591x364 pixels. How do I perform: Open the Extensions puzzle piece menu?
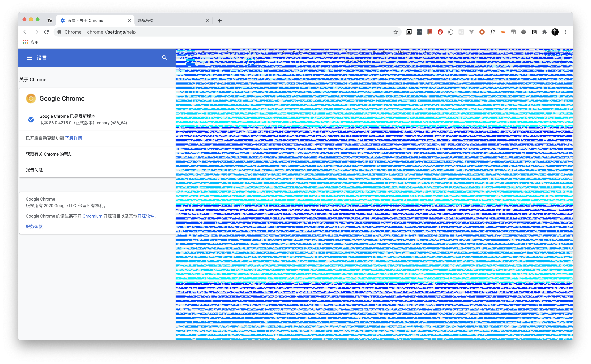(x=544, y=32)
